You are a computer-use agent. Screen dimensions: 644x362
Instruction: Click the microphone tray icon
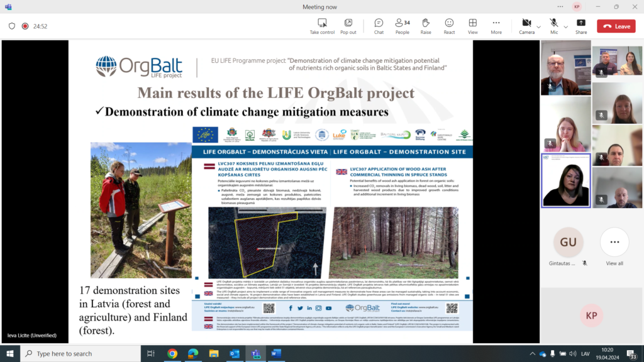click(x=552, y=353)
